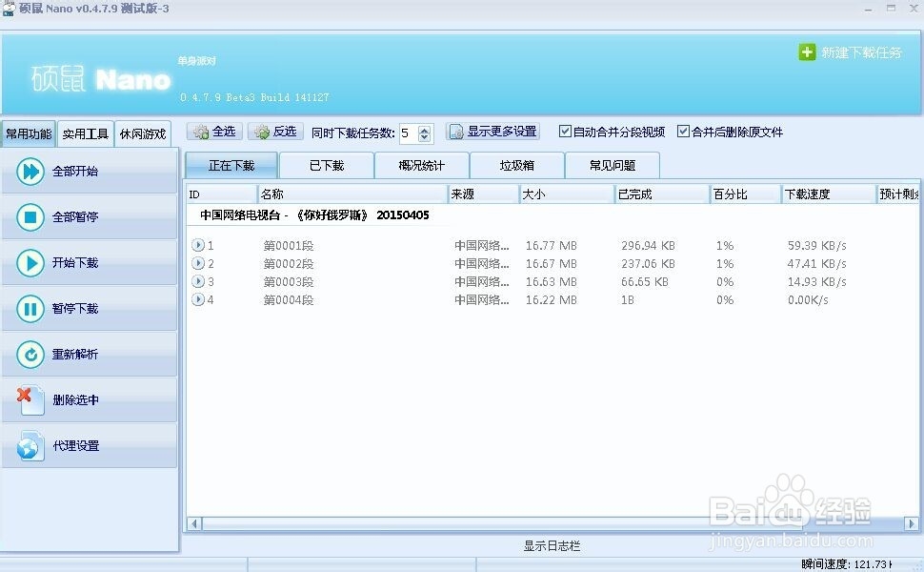Screen dimensions: 924x572
Task: Click the status icon of row 4
Action: point(198,299)
